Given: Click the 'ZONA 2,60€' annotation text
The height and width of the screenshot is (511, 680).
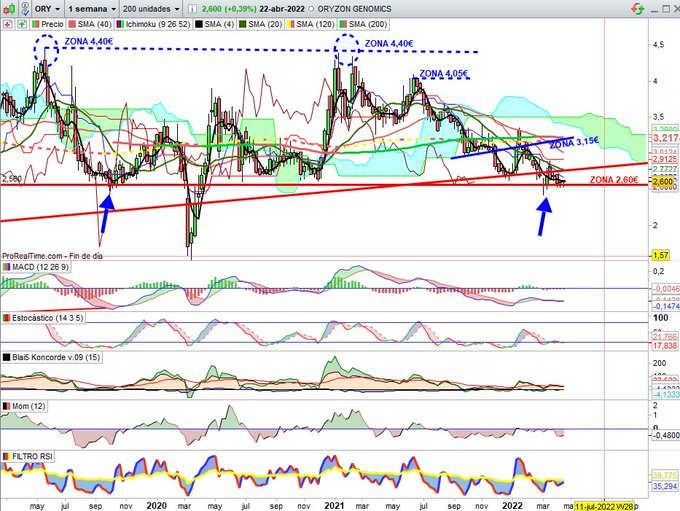Looking at the screenshot, I should coord(614,180).
